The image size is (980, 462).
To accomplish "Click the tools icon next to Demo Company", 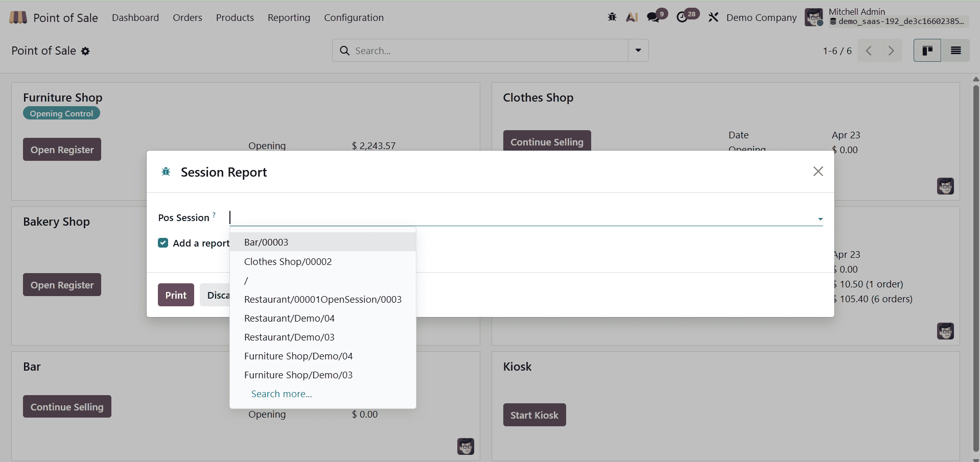I will (x=713, y=17).
